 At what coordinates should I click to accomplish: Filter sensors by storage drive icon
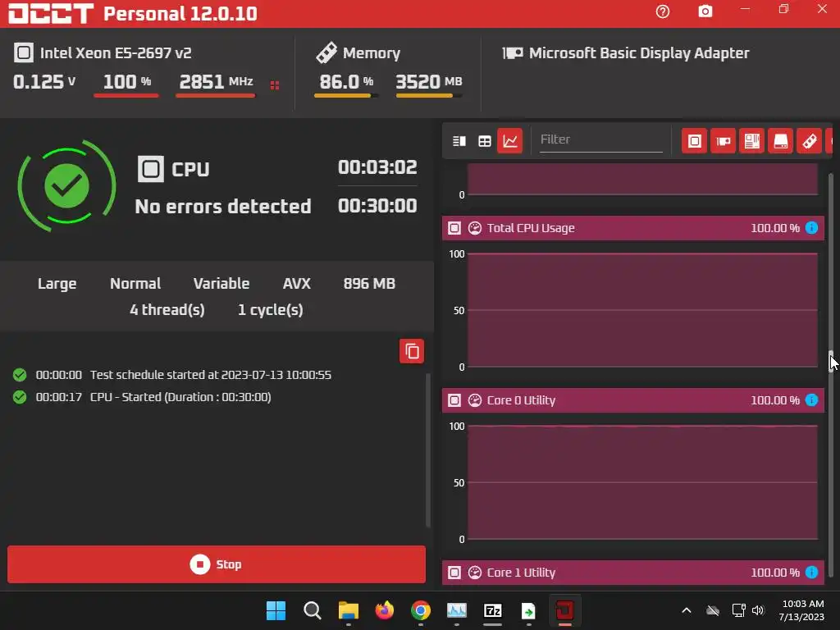click(x=781, y=141)
